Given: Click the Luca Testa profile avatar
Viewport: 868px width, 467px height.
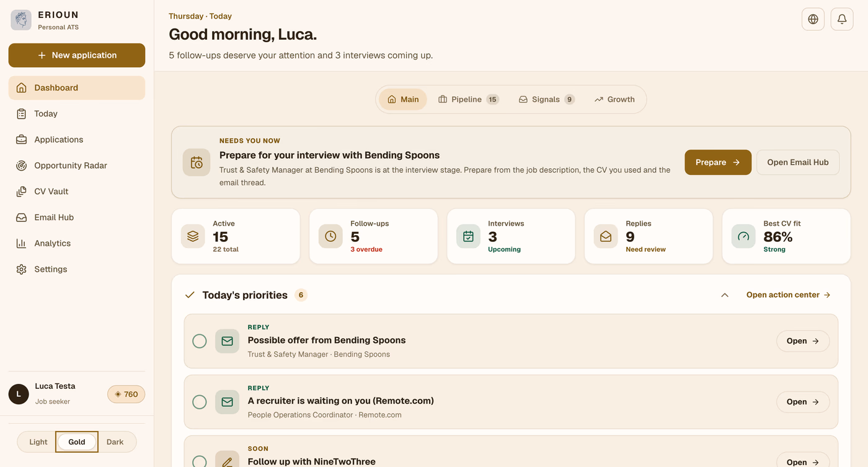Looking at the screenshot, I should point(19,394).
